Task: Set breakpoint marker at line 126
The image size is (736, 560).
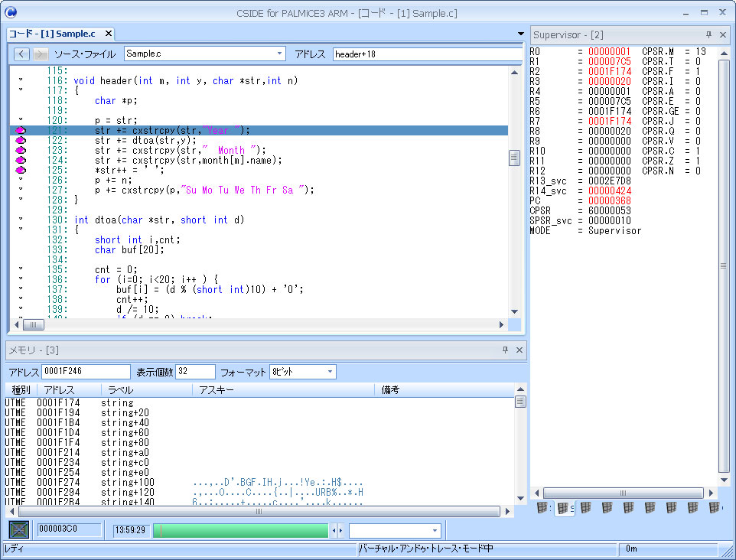Action: click(21, 180)
